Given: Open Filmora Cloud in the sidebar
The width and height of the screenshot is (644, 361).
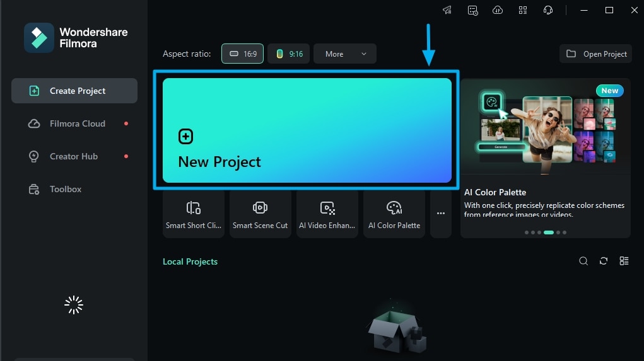Looking at the screenshot, I should (x=74, y=123).
